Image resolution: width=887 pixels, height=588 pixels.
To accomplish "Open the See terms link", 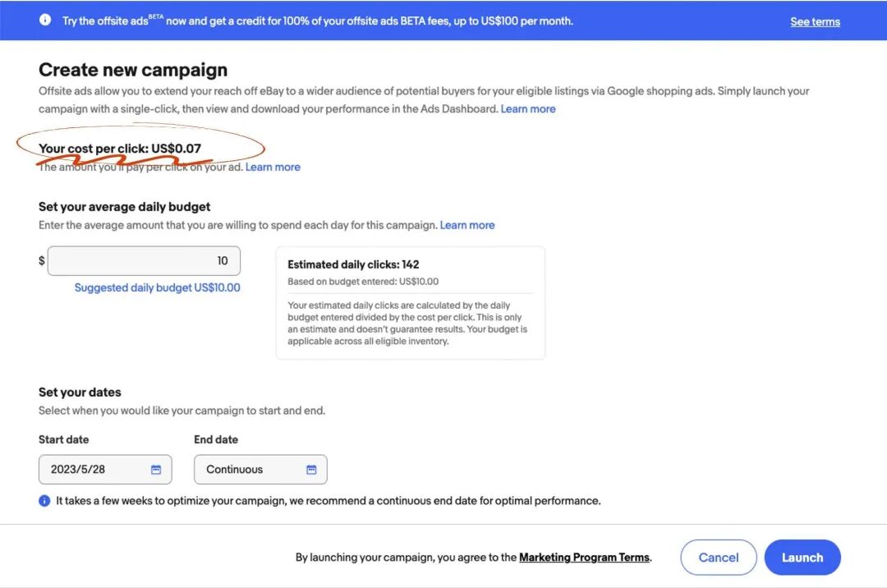I will pos(816,22).
